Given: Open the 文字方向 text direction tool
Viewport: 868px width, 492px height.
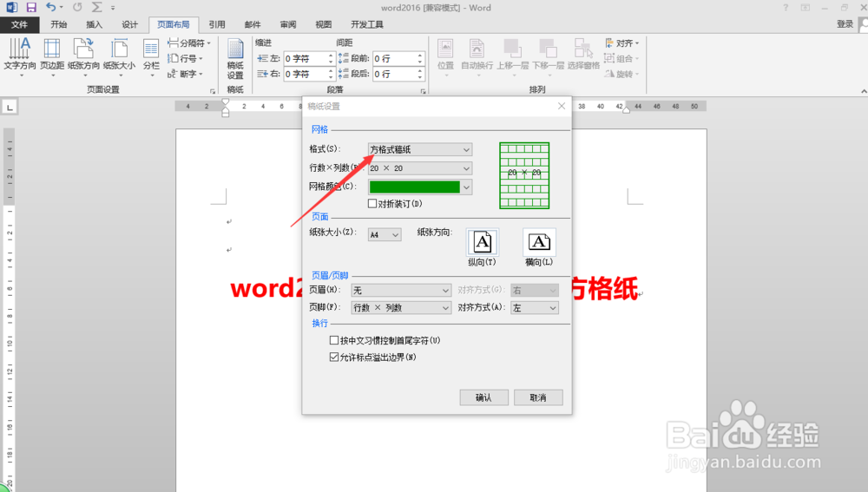Looking at the screenshot, I should click(20, 57).
